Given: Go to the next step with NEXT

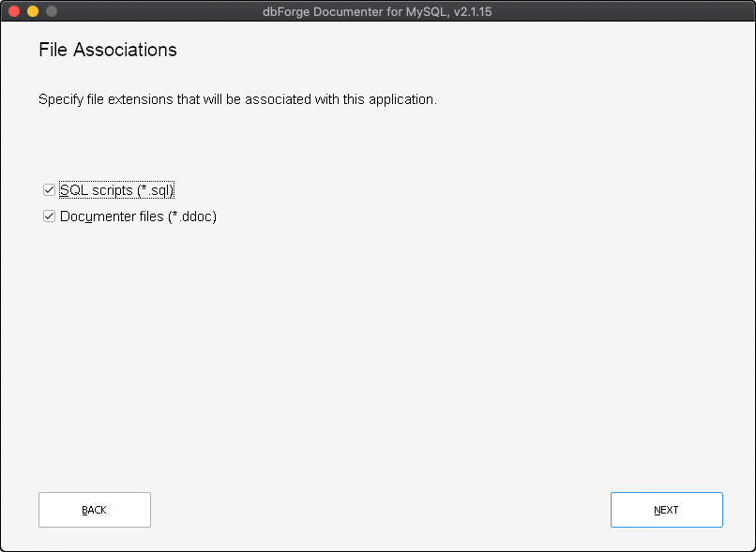Looking at the screenshot, I should pos(666,510).
